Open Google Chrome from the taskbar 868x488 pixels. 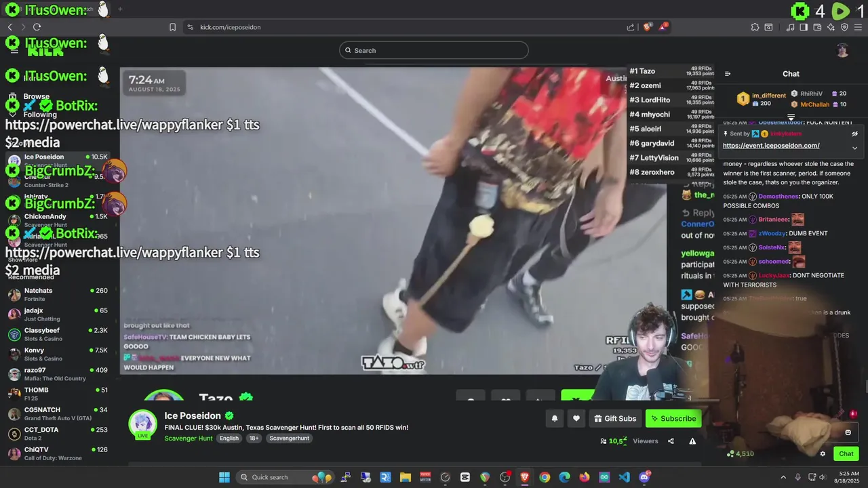click(x=545, y=477)
